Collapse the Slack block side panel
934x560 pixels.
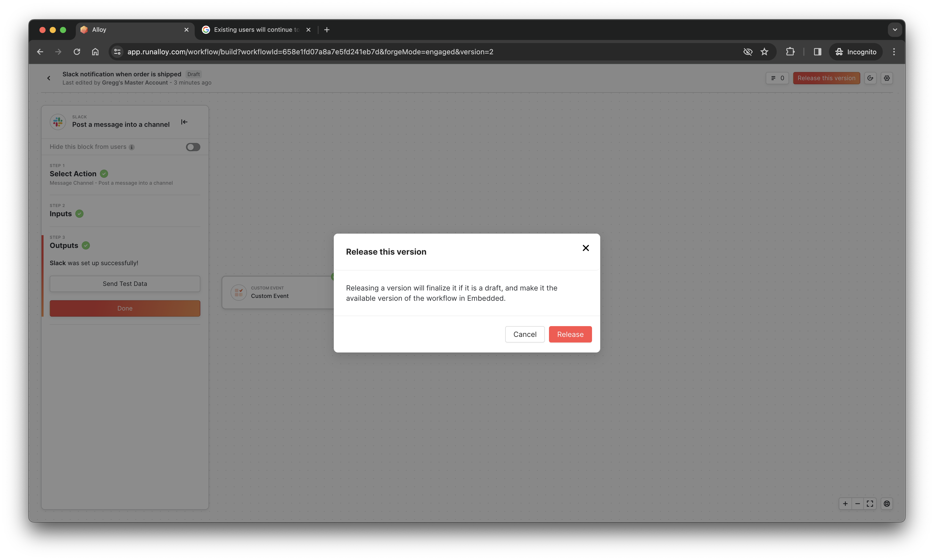tap(184, 122)
